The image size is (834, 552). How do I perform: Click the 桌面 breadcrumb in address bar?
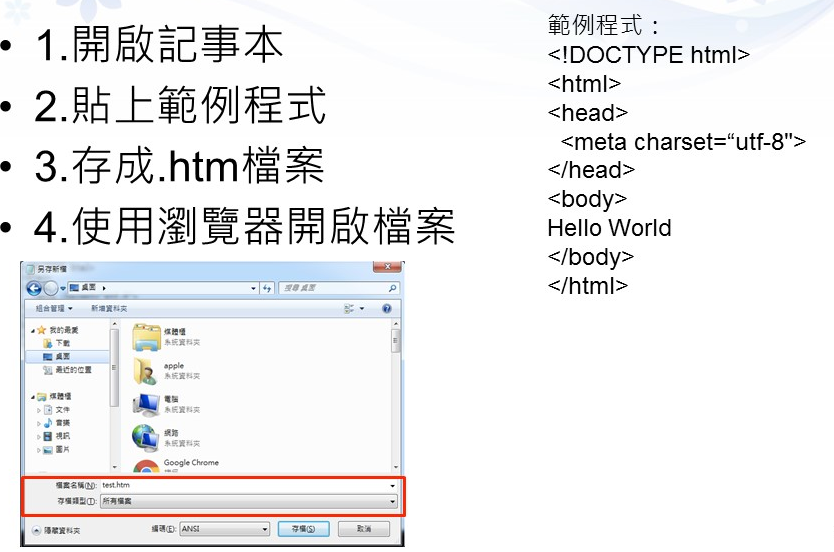click(88, 288)
